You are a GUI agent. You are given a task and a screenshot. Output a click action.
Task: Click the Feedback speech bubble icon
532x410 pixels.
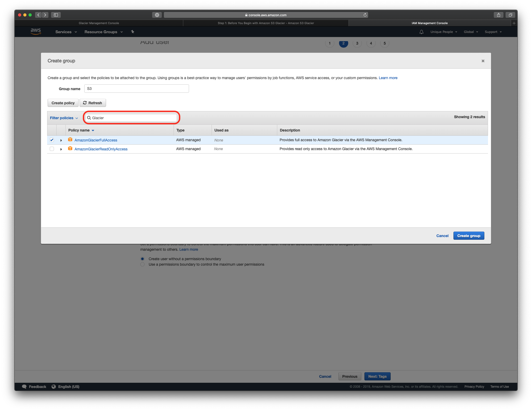(24, 386)
